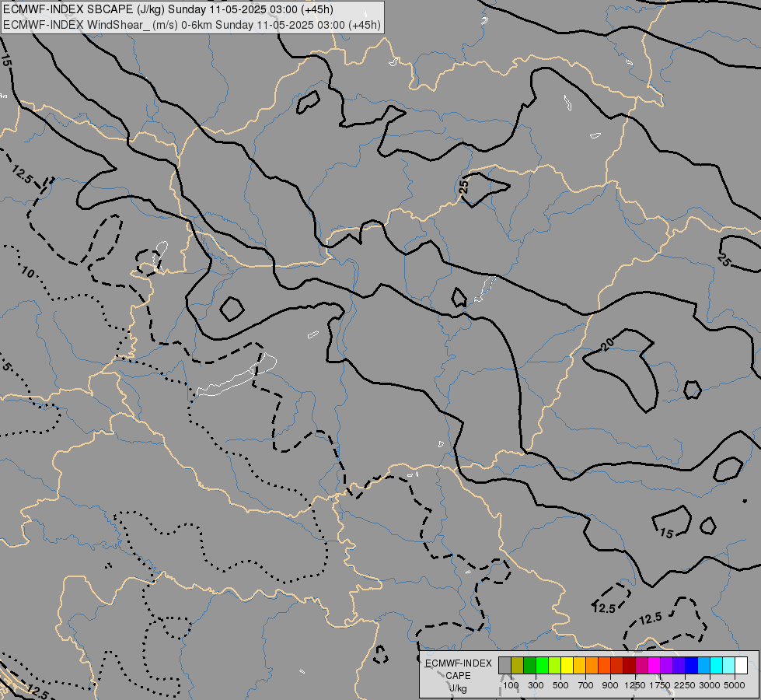Click the legend word CAPE
This screenshot has width=761, height=700.
pyautogui.click(x=458, y=676)
